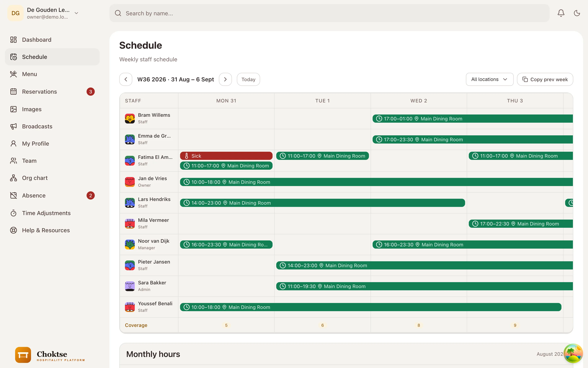Click the Choktse logo icon
The width and height of the screenshot is (588, 368).
pyautogui.click(x=23, y=355)
